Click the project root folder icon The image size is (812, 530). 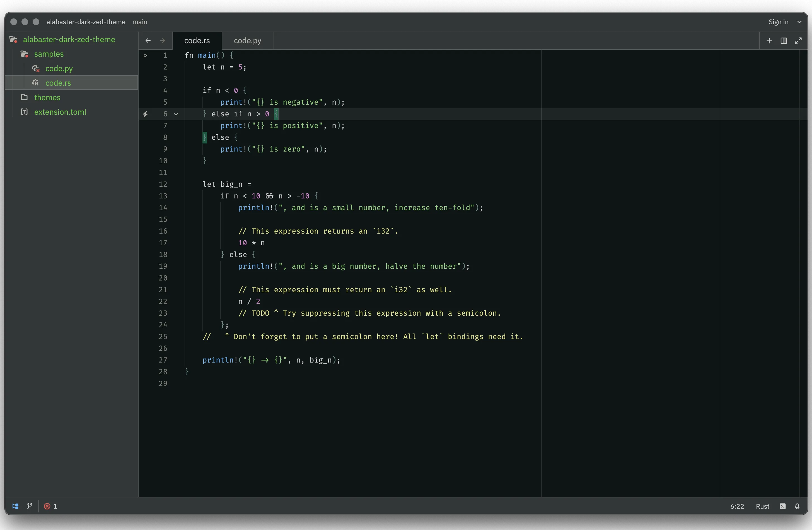(13, 40)
